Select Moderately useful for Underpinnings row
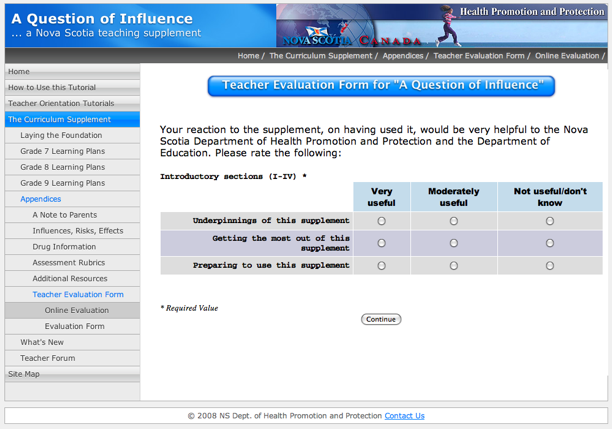The height and width of the screenshot is (429, 612). [453, 221]
